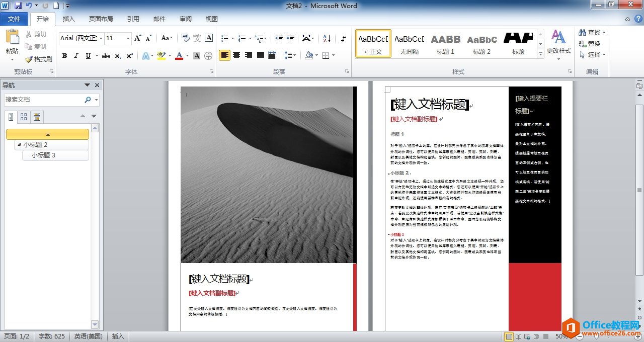
Task: Click the sort icon in paragraph group
Action: pyautogui.click(x=327, y=39)
